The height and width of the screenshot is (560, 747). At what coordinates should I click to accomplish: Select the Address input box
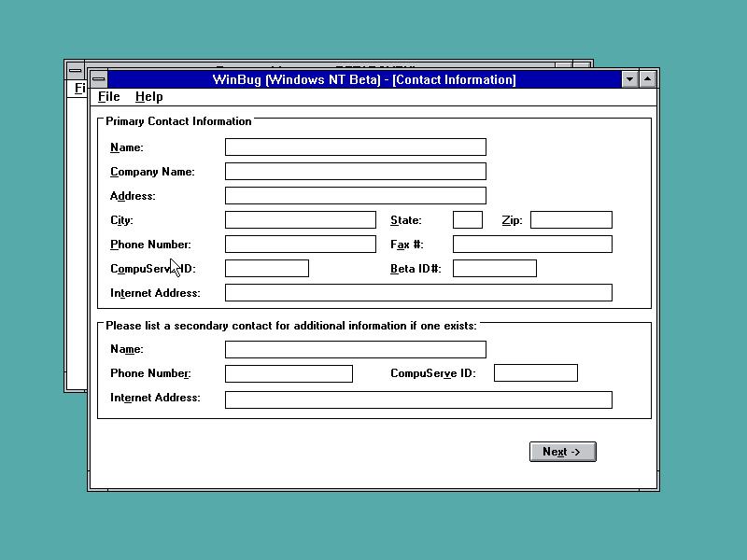click(356, 196)
